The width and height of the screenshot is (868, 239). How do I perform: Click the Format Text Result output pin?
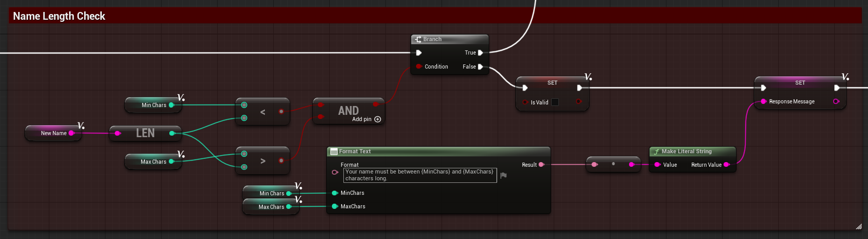541,165
